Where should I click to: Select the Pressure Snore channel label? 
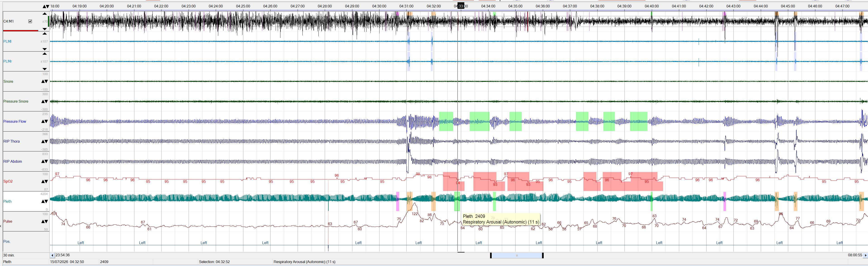16,101
